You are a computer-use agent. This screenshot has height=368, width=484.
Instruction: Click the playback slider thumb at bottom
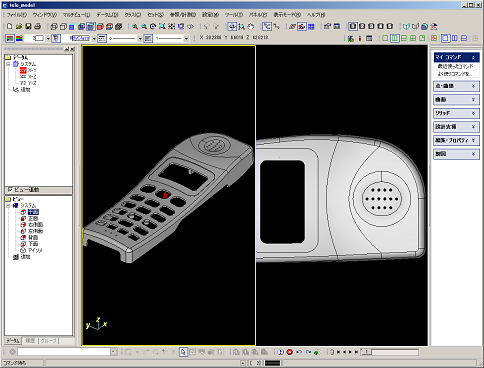367,352
